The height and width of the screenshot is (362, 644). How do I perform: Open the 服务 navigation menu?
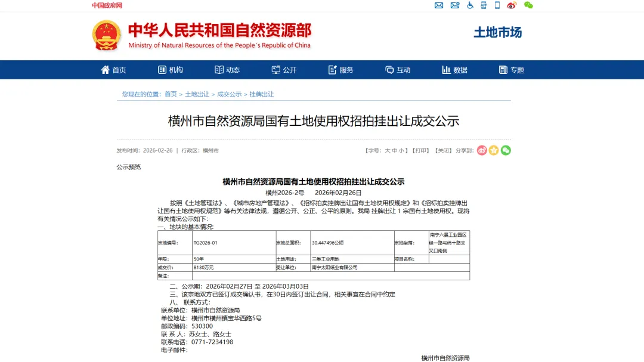tap(341, 70)
